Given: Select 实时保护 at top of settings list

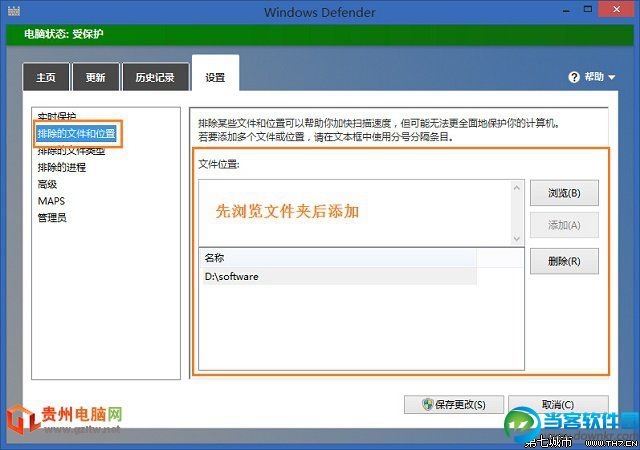Looking at the screenshot, I should click(x=57, y=116).
